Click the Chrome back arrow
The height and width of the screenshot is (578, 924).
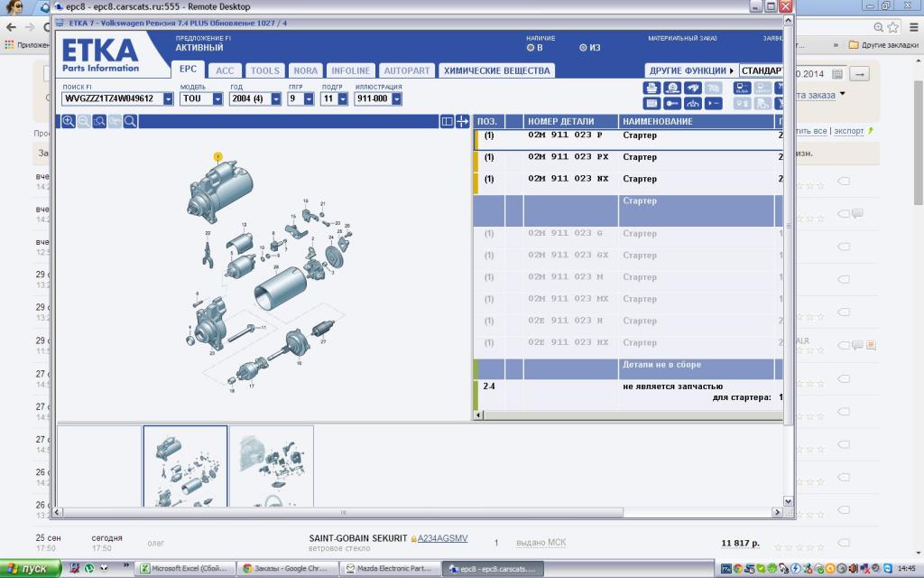(x=11, y=27)
